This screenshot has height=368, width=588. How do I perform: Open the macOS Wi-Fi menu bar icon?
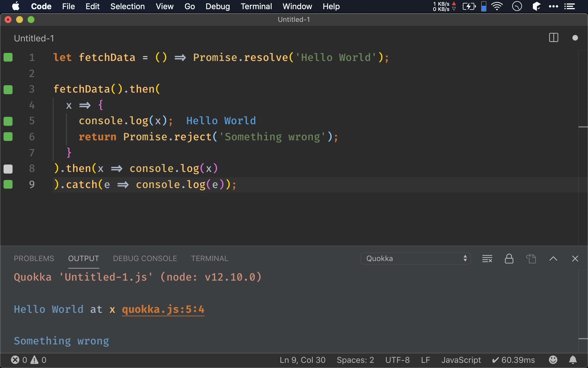coord(497,6)
